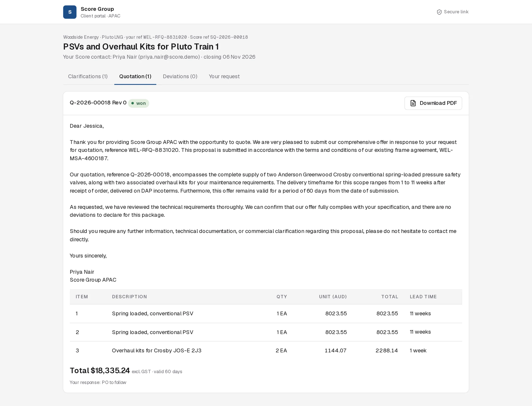The height and width of the screenshot is (406, 532).
Task: Click Your response: PO to follow
Action: (x=98, y=383)
